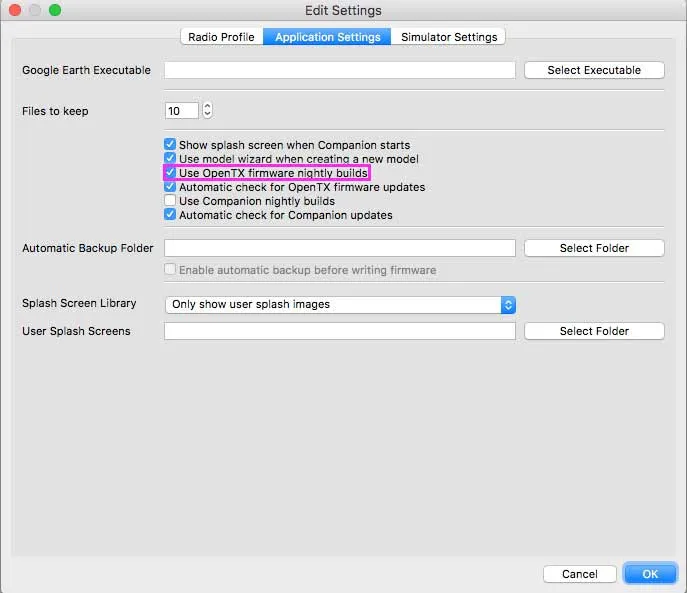The height and width of the screenshot is (593, 687).
Task: Toggle Use OpenTX firmware nightly builds
Action: point(170,173)
